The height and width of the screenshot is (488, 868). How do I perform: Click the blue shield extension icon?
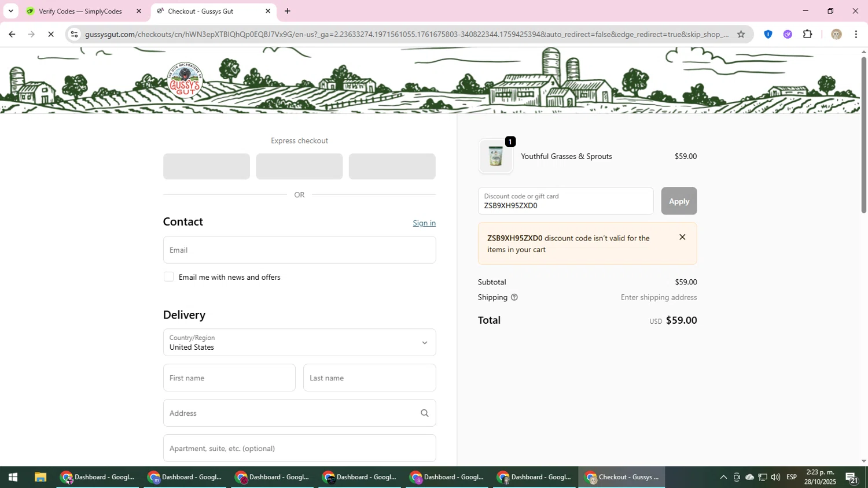[x=768, y=34]
